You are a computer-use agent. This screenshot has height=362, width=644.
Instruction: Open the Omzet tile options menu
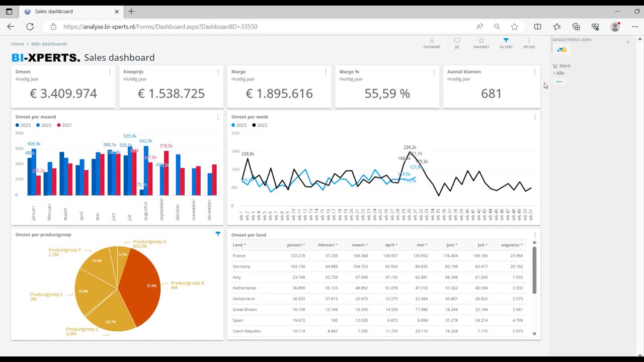110,72
